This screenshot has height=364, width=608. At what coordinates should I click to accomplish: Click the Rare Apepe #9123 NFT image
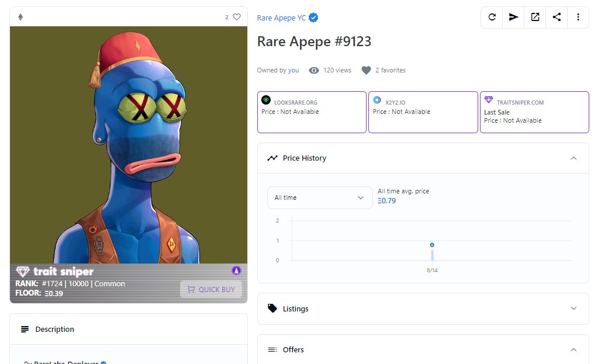pyautogui.click(x=129, y=145)
